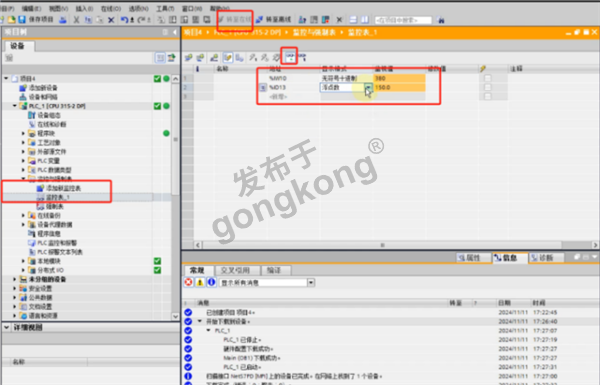Click the monitor value 380 cell
This screenshot has width=600, height=385.
tap(399, 78)
